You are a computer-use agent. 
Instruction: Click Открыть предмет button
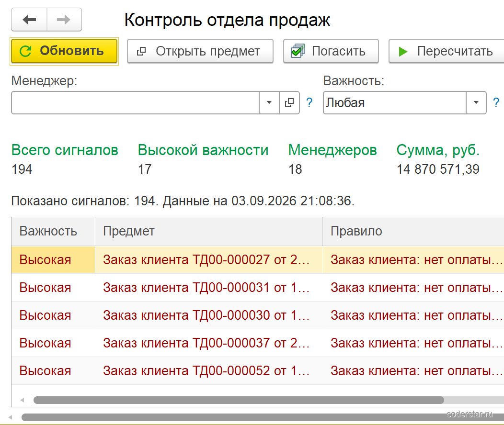pos(200,51)
